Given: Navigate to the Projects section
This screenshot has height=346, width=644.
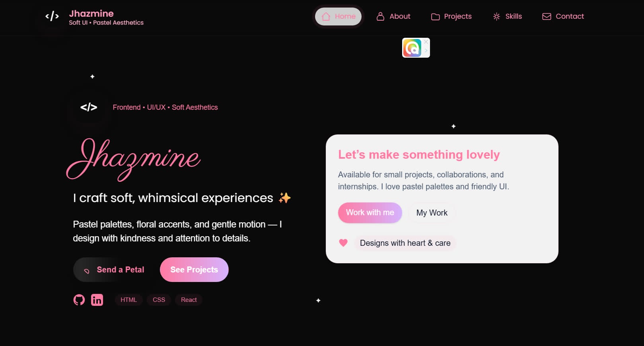Looking at the screenshot, I should [x=451, y=17].
